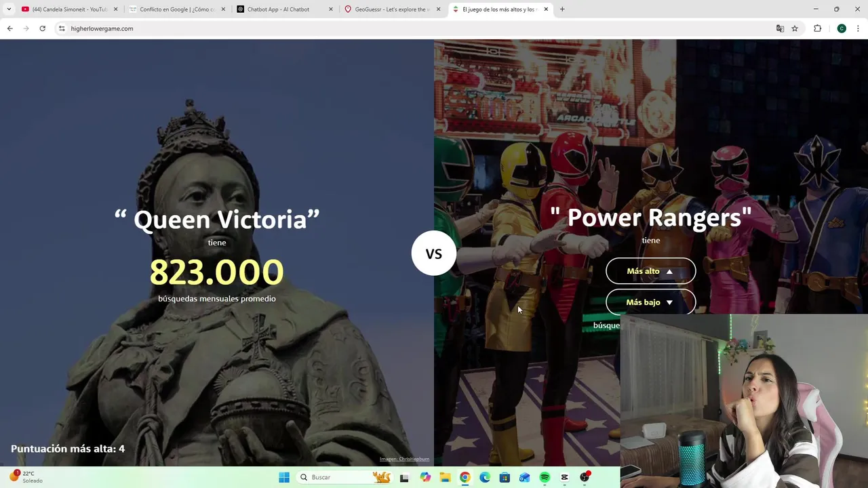Open the Chrome extensions menu
This screenshot has height=488, width=868.
(x=817, y=28)
